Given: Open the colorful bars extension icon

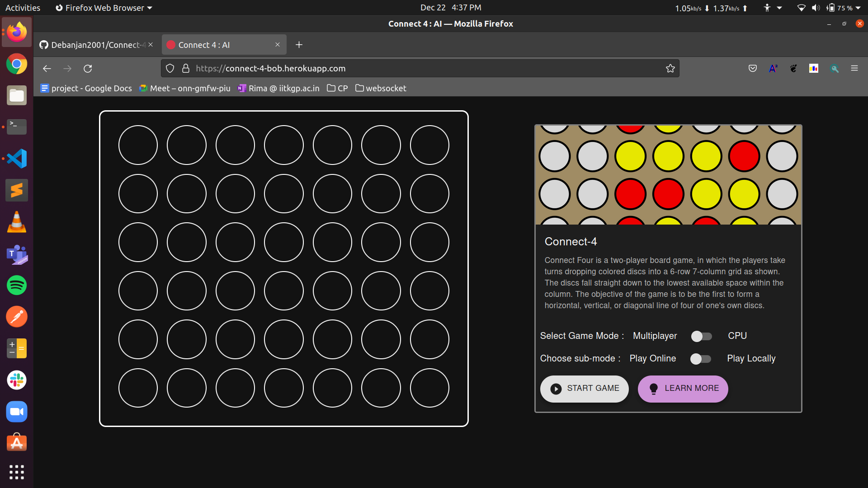Looking at the screenshot, I should coord(814,68).
